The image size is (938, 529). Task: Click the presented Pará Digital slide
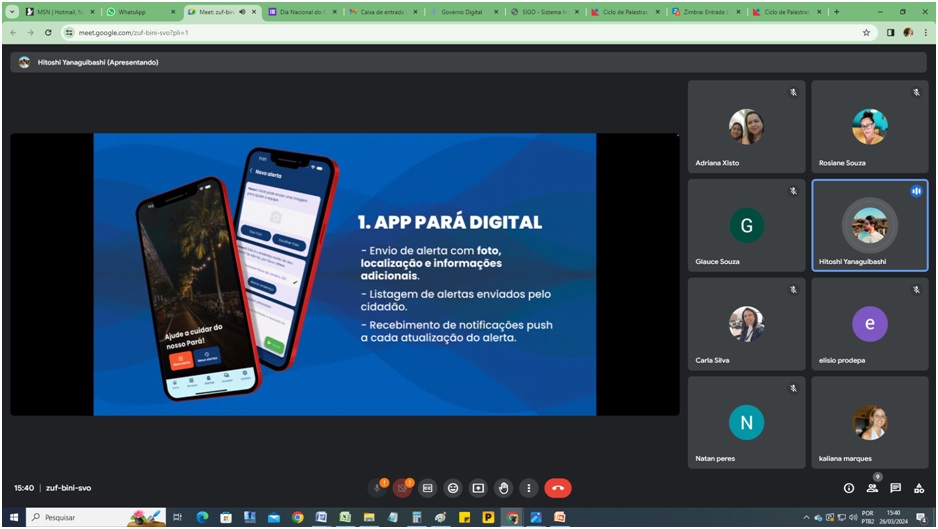point(345,274)
